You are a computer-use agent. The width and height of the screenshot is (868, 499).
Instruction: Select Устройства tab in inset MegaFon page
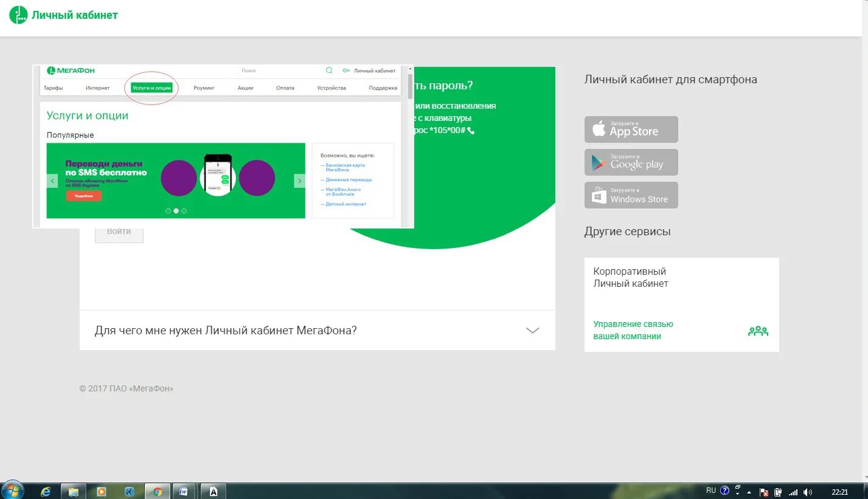tap(332, 88)
